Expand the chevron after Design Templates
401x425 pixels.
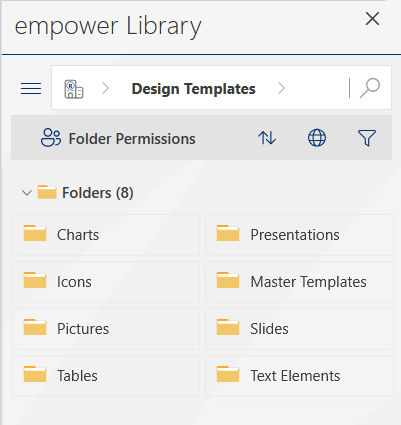point(282,89)
